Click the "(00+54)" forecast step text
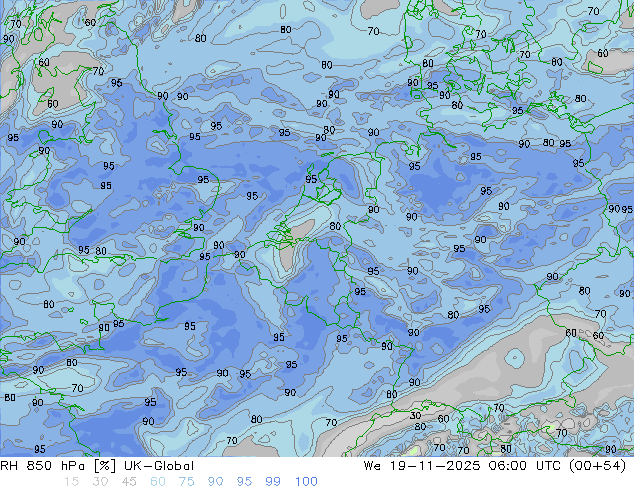Image resolution: width=634 pixels, height=490 pixels. (597, 466)
